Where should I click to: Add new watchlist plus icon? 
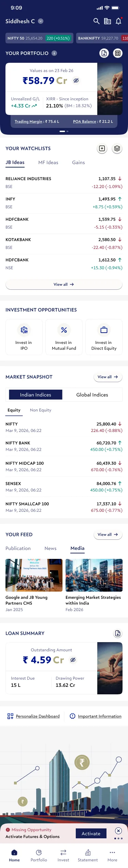click(x=102, y=148)
